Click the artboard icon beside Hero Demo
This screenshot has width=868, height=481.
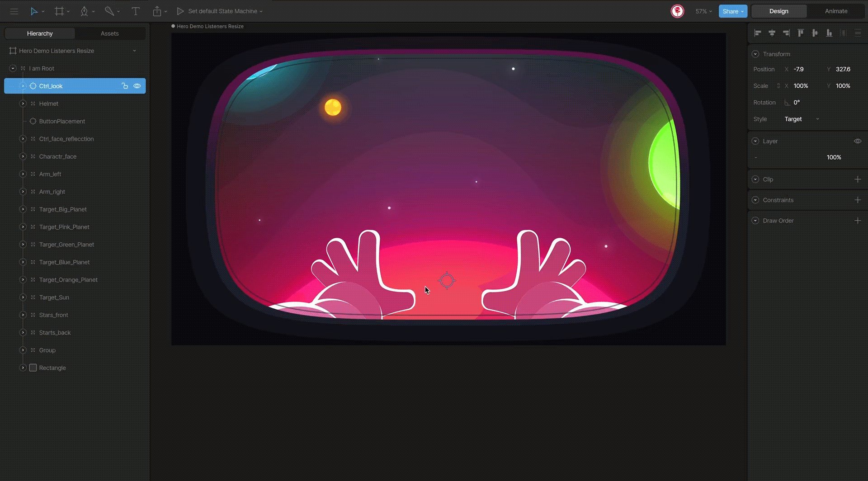click(13, 51)
